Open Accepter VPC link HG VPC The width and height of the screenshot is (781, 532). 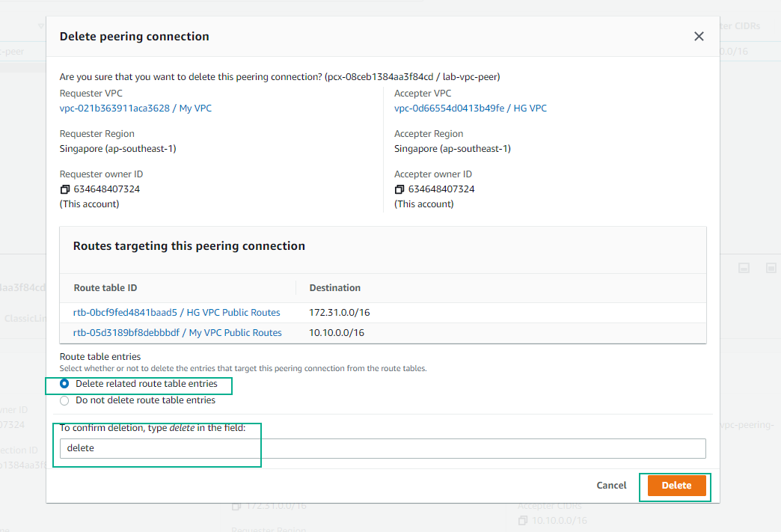(x=470, y=108)
